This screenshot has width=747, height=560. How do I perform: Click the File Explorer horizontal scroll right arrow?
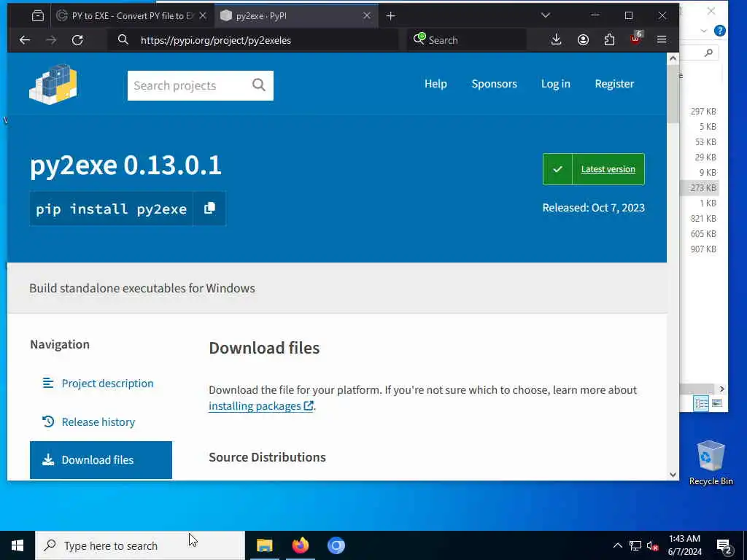[721, 389]
